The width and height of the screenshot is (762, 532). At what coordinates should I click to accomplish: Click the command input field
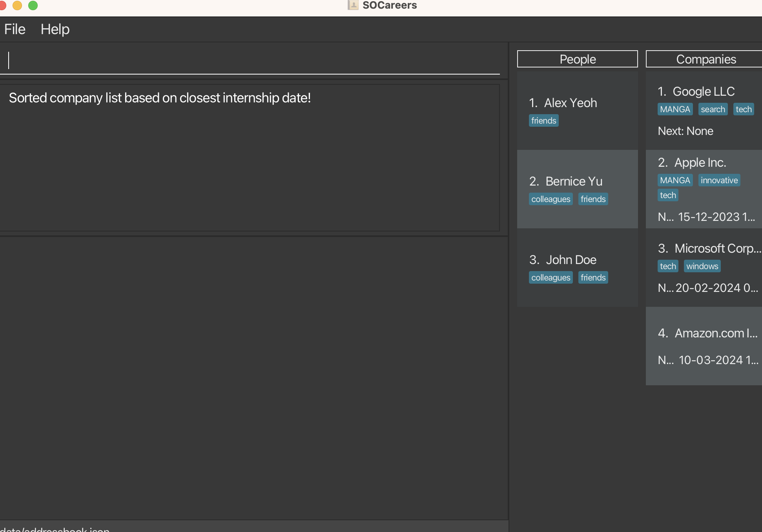(x=251, y=61)
